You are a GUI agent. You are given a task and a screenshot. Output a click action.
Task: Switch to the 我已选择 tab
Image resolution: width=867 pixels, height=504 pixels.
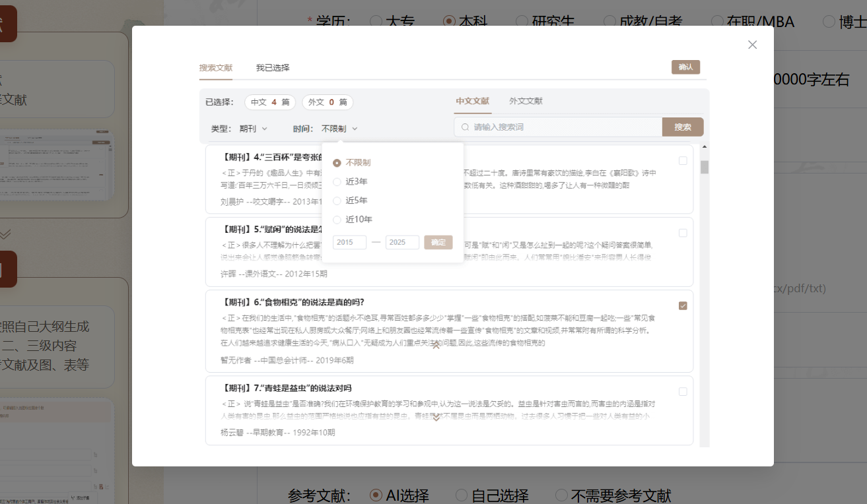click(x=273, y=68)
